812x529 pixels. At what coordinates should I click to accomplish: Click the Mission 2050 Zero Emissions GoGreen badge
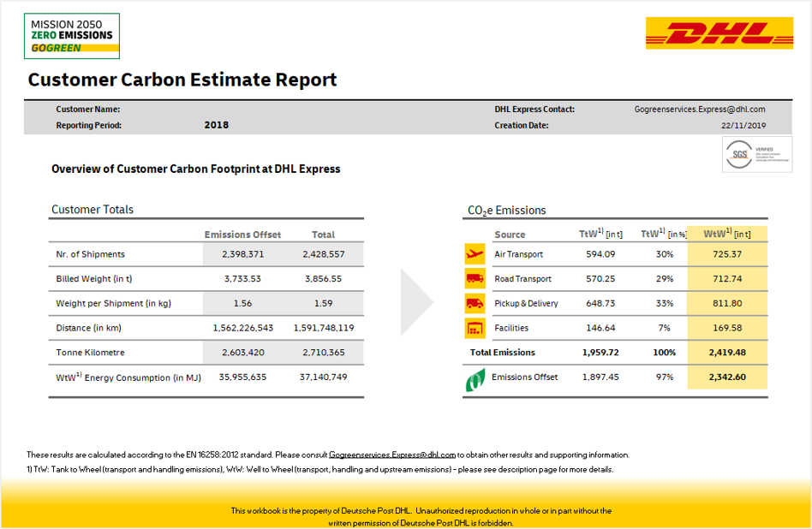pyautogui.click(x=72, y=36)
